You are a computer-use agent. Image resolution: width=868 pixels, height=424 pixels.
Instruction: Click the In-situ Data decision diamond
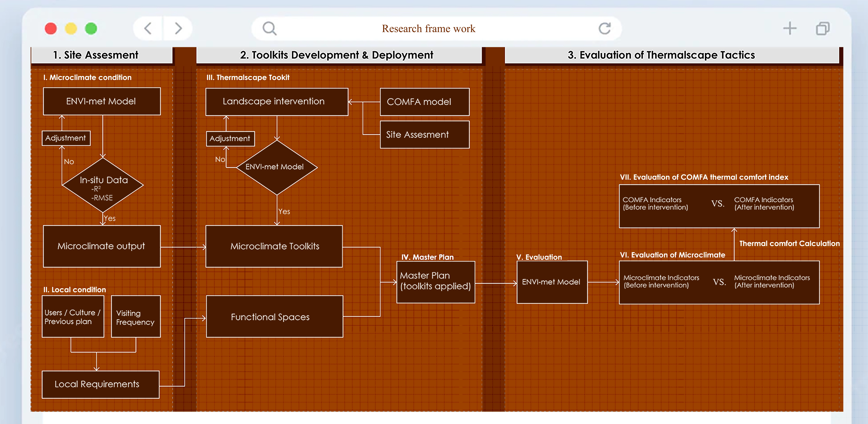click(x=103, y=185)
